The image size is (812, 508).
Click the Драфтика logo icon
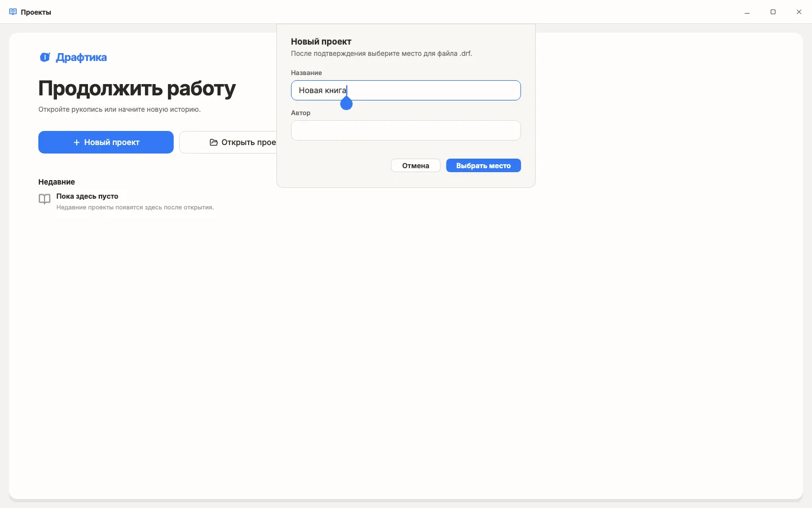click(x=45, y=58)
